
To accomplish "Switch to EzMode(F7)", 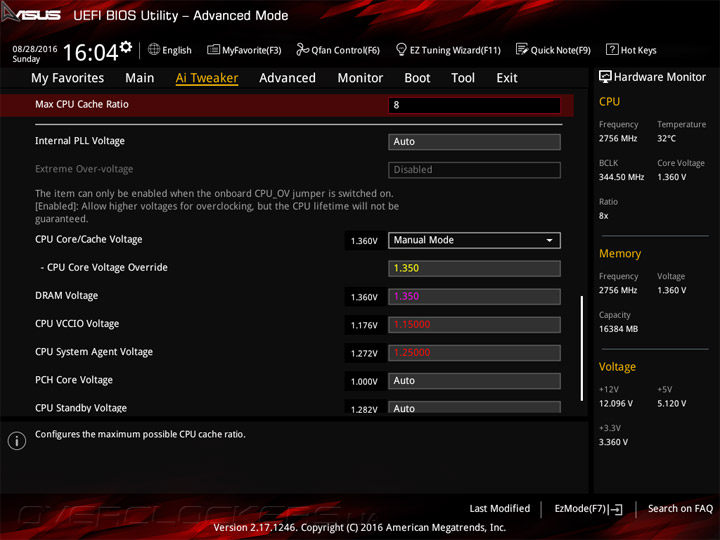I will click(x=588, y=509).
